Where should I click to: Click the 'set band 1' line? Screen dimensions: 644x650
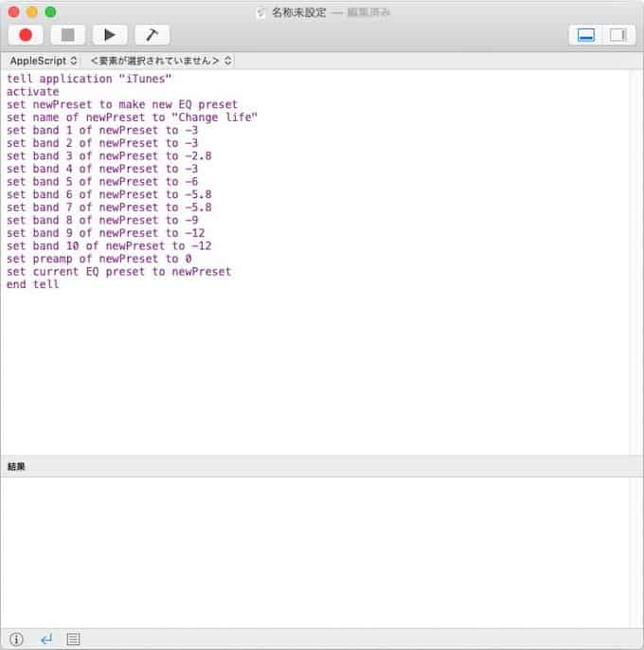102,130
